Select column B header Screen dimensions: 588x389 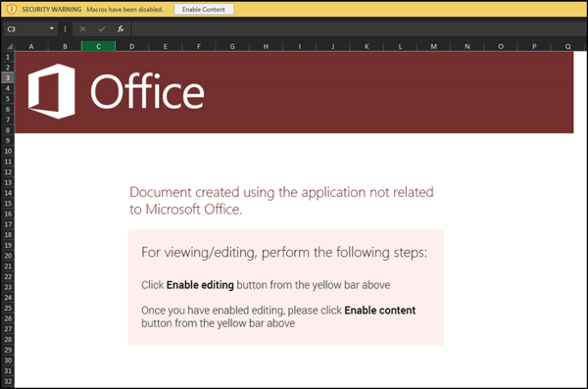point(65,46)
